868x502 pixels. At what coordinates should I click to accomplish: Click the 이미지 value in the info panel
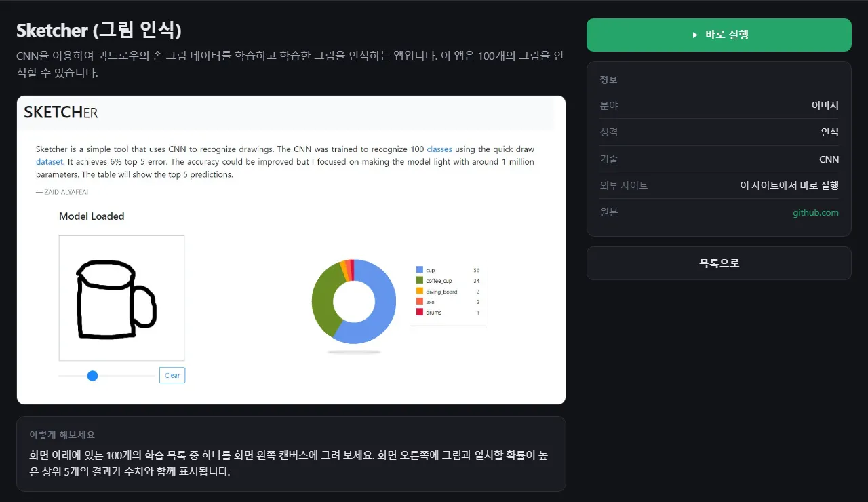(x=825, y=105)
